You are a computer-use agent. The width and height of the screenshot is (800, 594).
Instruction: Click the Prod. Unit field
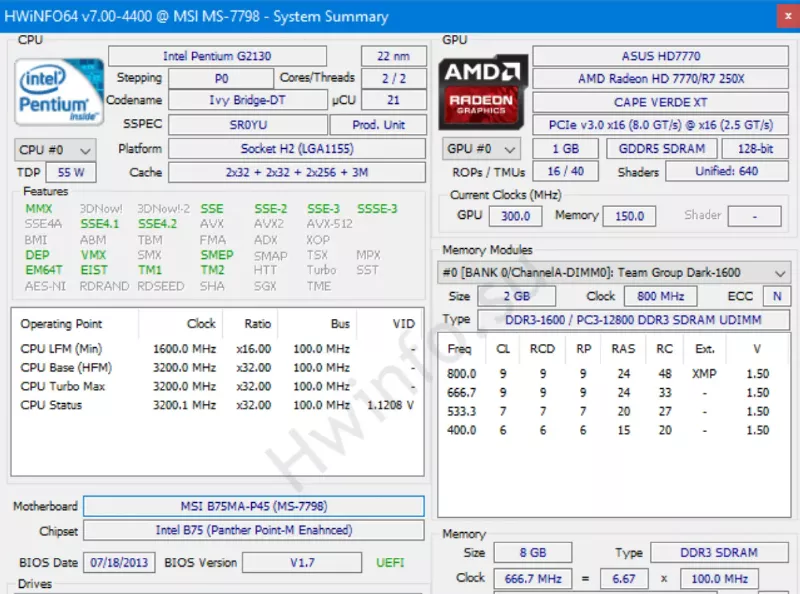[378, 125]
